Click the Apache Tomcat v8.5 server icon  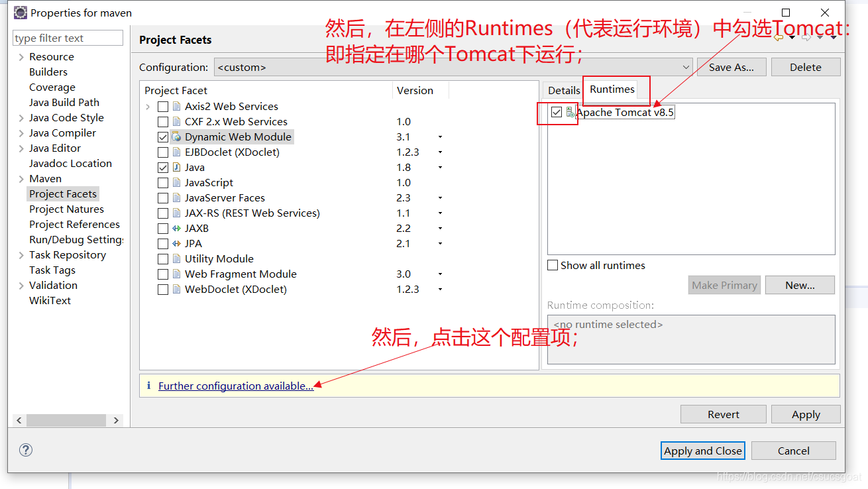point(570,113)
